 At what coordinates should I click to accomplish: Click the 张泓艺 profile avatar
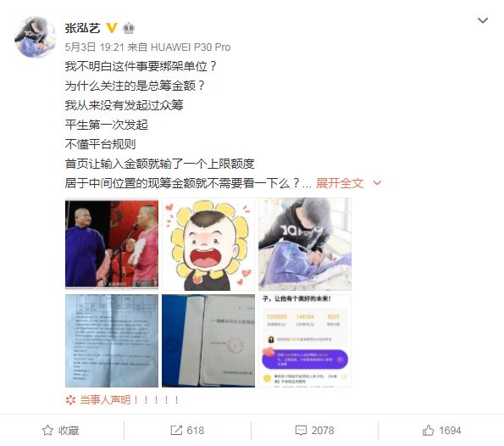(x=36, y=37)
